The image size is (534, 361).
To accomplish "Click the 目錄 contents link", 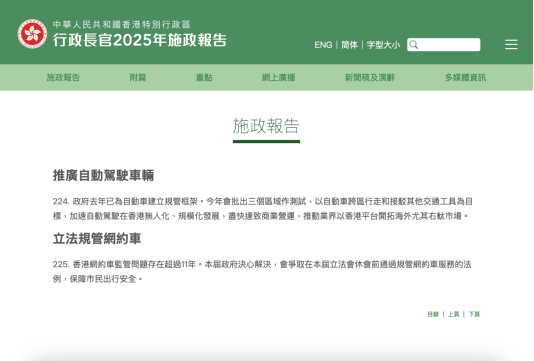I will tap(433, 314).
